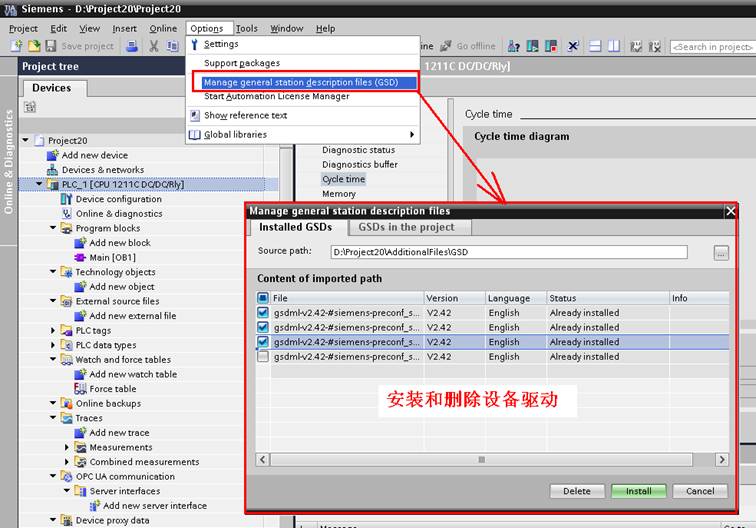The width and height of the screenshot is (756, 528).
Task: Select Memory in diagnostics navigation
Action: (338, 194)
